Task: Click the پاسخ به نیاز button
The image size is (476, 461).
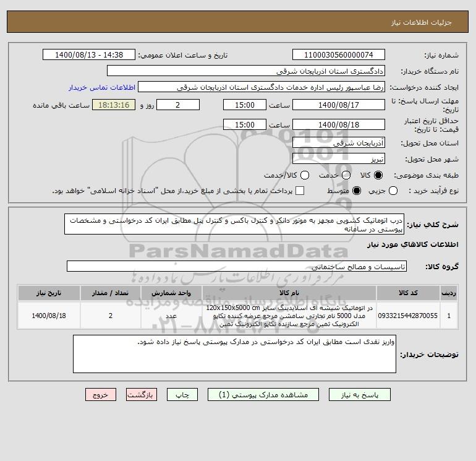Action: (360, 395)
